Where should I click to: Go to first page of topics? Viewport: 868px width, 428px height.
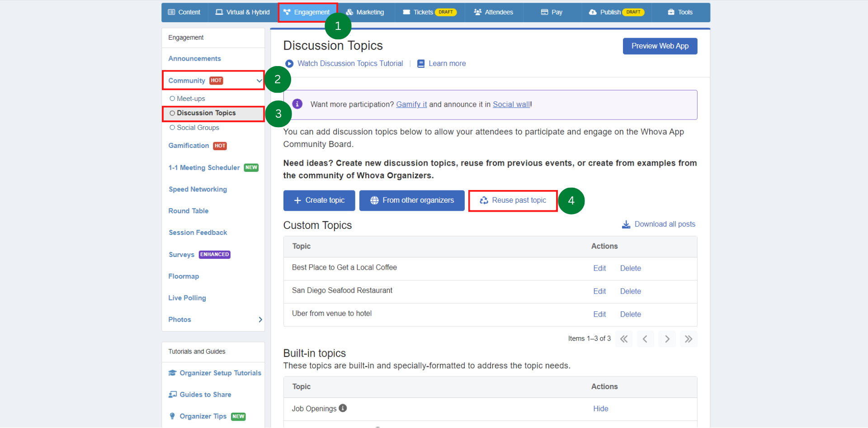click(x=624, y=339)
